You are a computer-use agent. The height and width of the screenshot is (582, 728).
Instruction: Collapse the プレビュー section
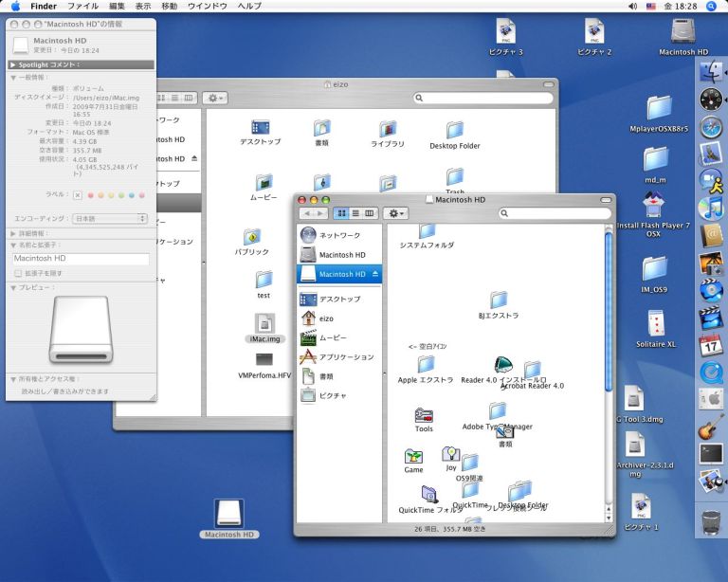point(13,288)
